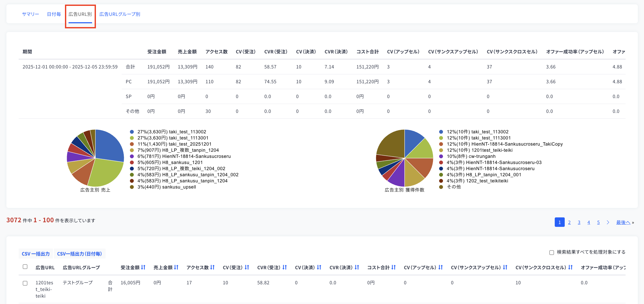Switch to the サマリー tab

point(30,14)
